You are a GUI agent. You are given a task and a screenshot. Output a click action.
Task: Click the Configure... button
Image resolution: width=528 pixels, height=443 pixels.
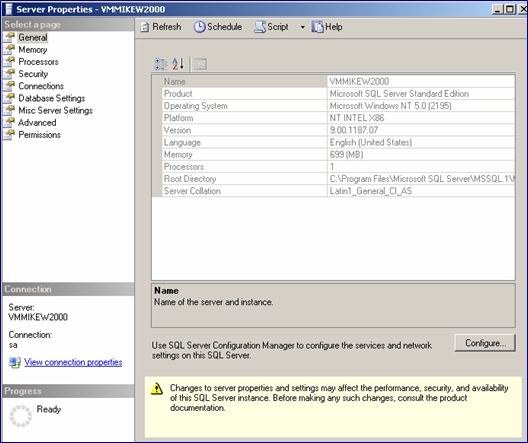click(485, 343)
